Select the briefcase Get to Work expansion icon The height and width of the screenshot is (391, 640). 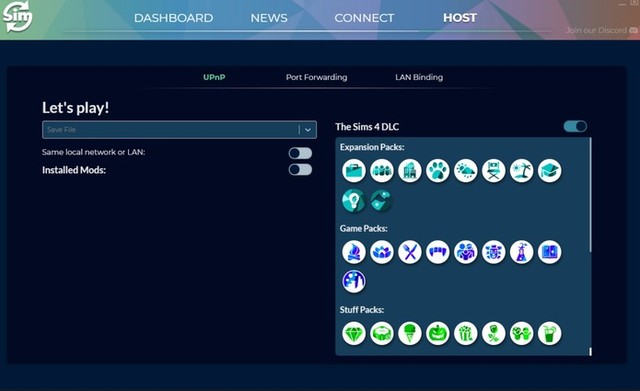[353, 170]
